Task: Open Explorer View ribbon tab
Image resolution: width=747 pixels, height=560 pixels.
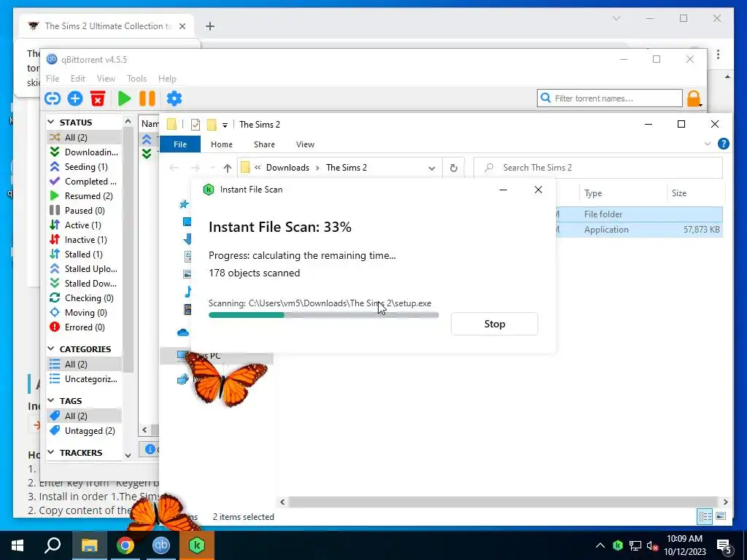Action: coord(306,144)
